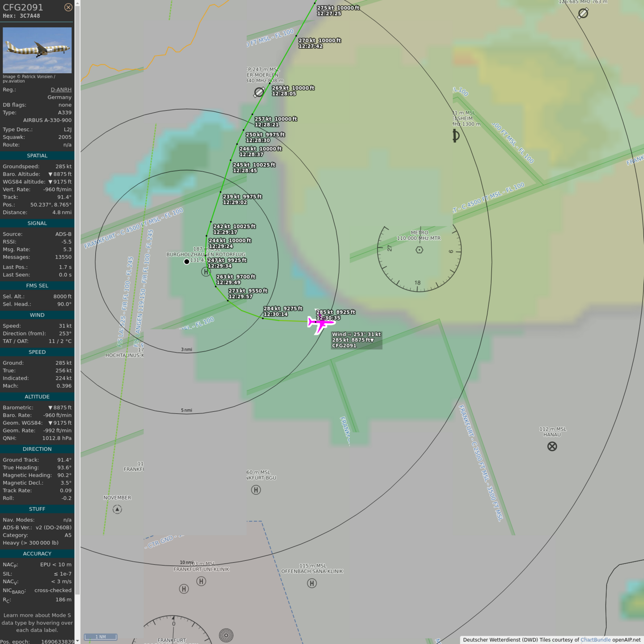The width and height of the screenshot is (644, 644).
Task: Click the sidebar scrollbar up arrow
Action: [77, 3]
